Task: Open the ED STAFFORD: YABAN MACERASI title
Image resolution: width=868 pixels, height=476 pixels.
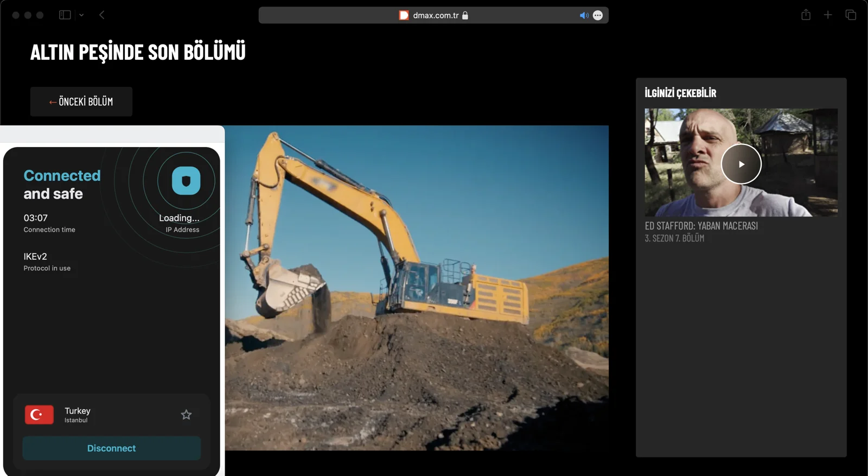Action: click(701, 226)
